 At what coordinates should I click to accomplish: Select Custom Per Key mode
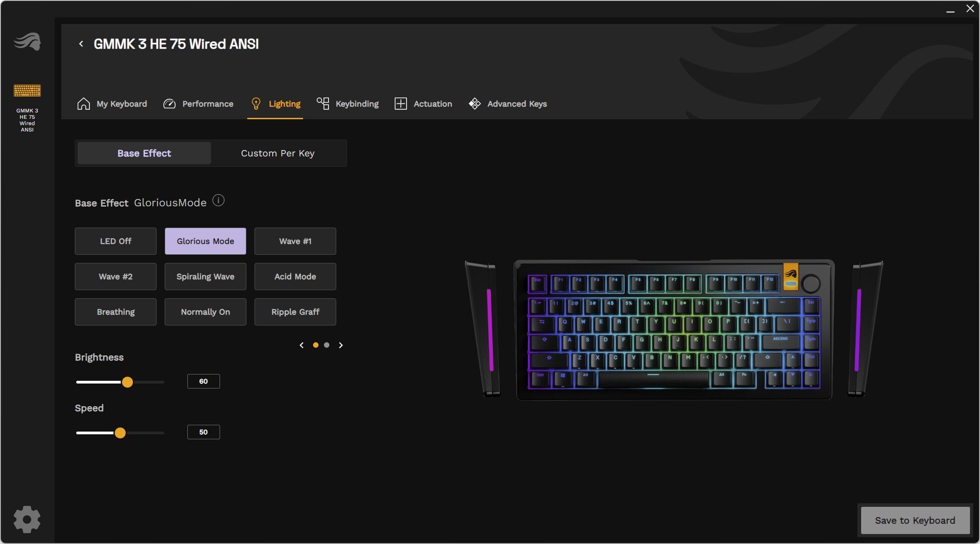click(x=278, y=153)
